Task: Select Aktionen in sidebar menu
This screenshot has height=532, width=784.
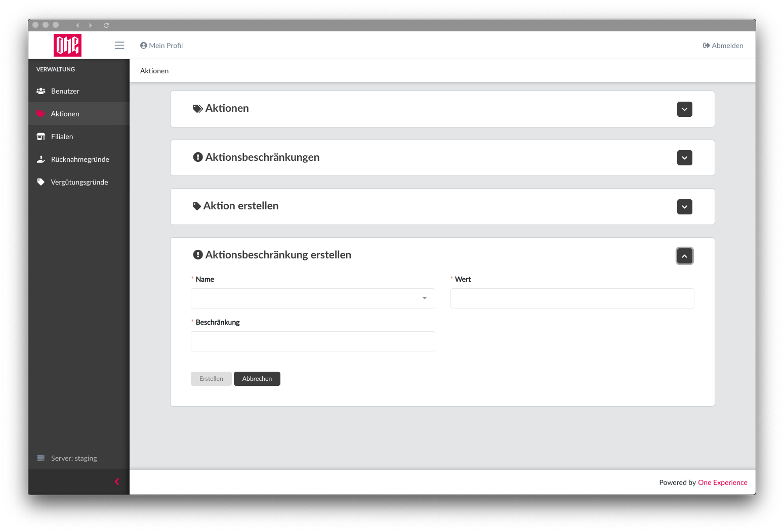Action: [x=79, y=114]
